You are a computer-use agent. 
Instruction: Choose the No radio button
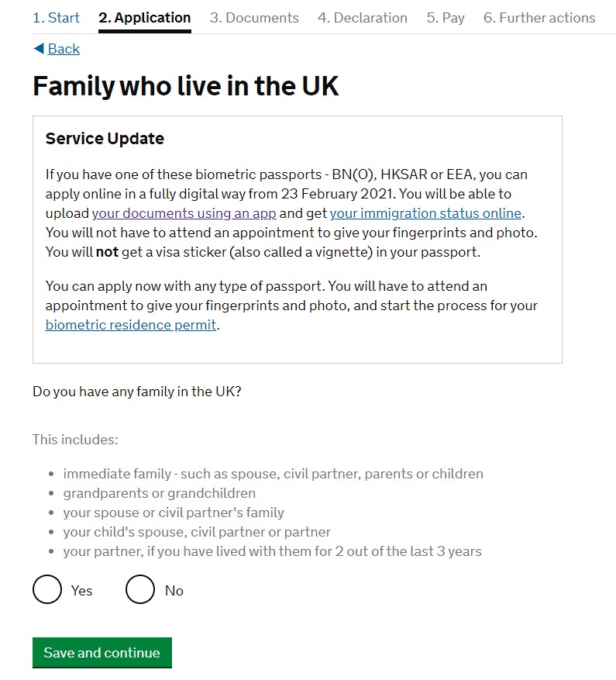click(140, 590)
